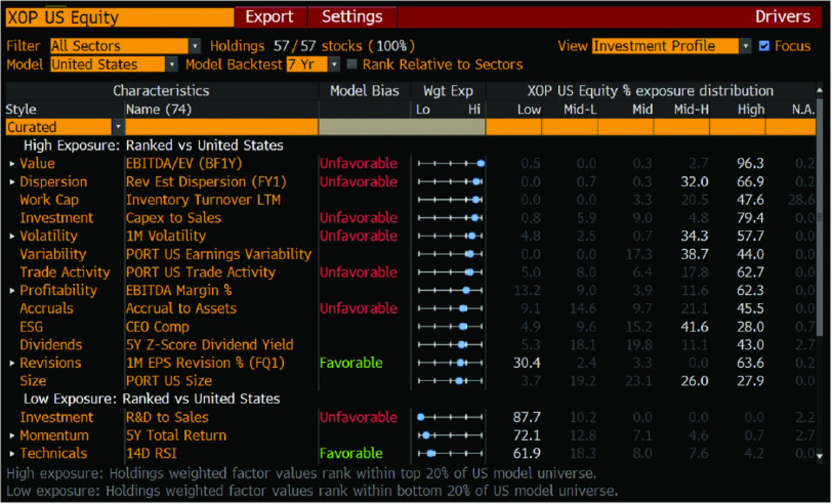Viewport: 832px width, 504px height.
Task: Expand the Dispersion row
Action: 11,182
